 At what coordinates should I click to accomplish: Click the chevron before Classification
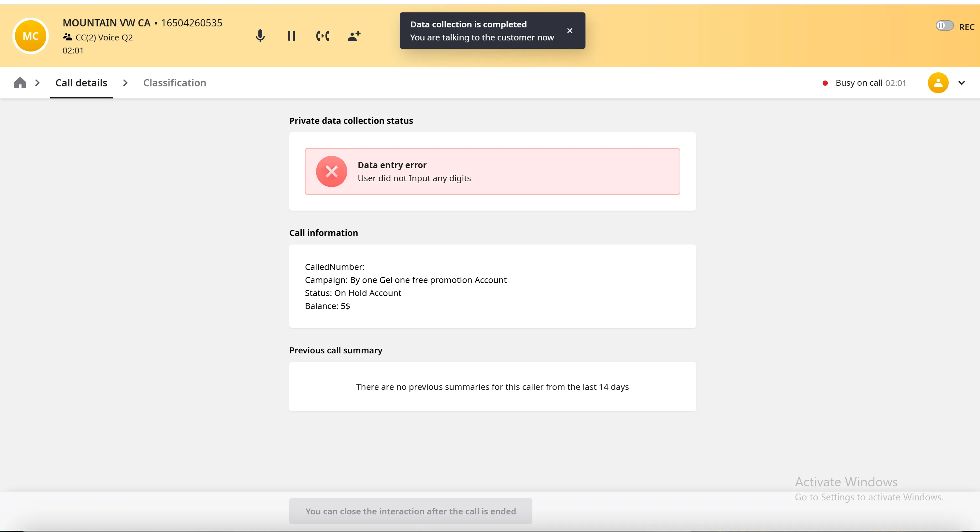point(125,82)
